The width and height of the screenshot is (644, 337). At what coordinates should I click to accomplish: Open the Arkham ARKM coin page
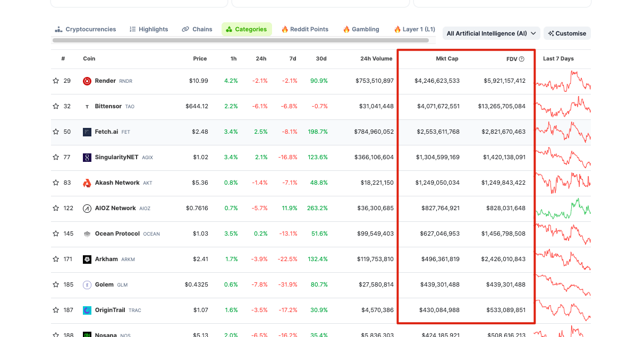pyautogui.click(x=115, y=260)
